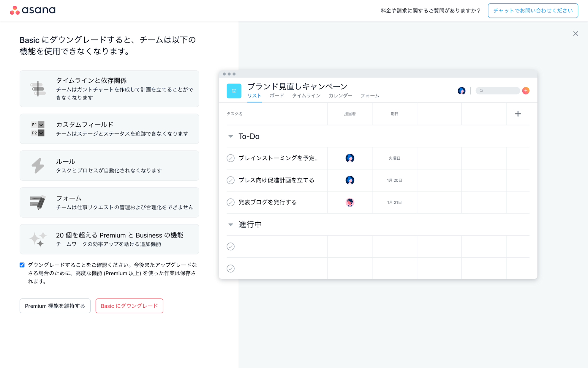Click the 担当者 column header
This screenshot has width=588, height=368.
click(350, 114)
